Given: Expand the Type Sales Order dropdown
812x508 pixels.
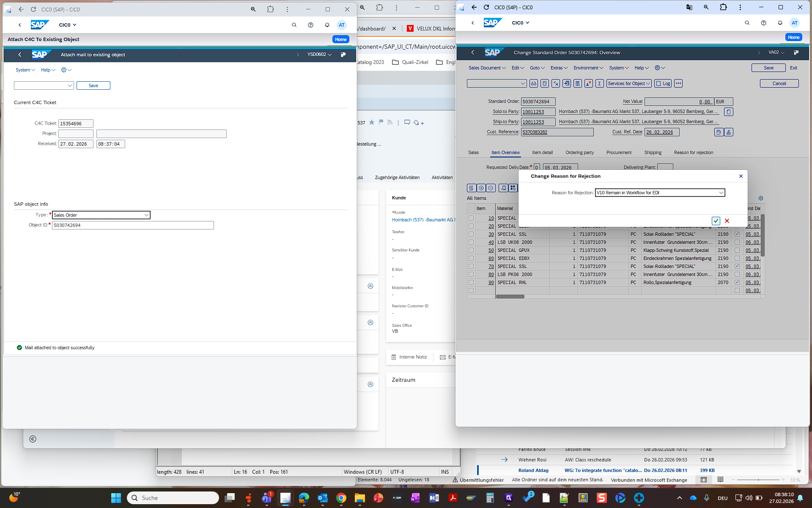Looking at the screenshot, I should 146,215.
